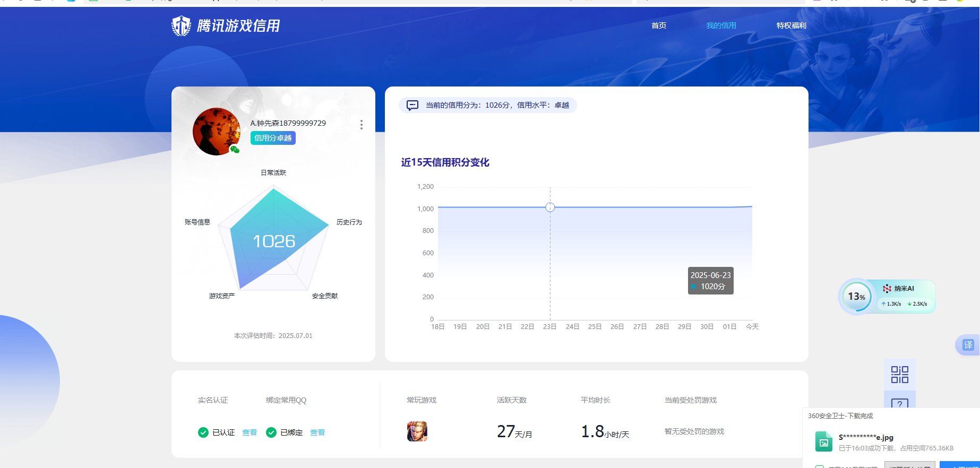
Task: Click the 当前受处罚游戏 column header
Action: coord(691,400)
